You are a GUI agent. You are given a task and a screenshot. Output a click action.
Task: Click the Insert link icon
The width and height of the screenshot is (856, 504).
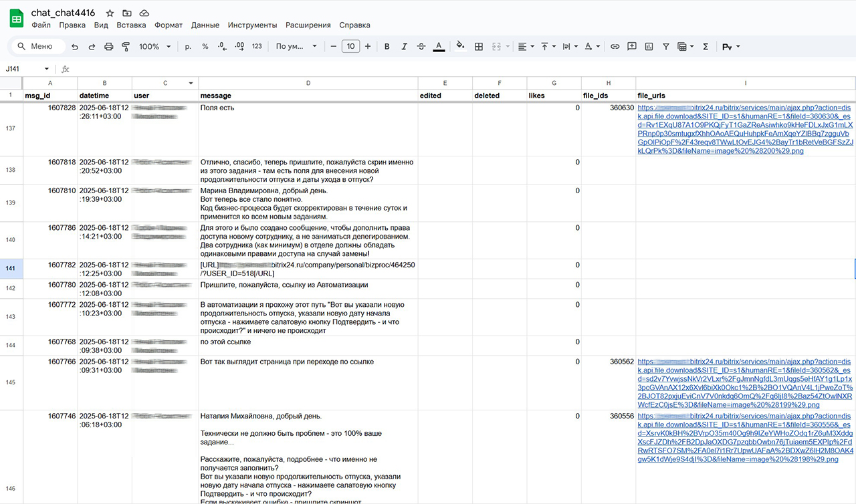615,47
